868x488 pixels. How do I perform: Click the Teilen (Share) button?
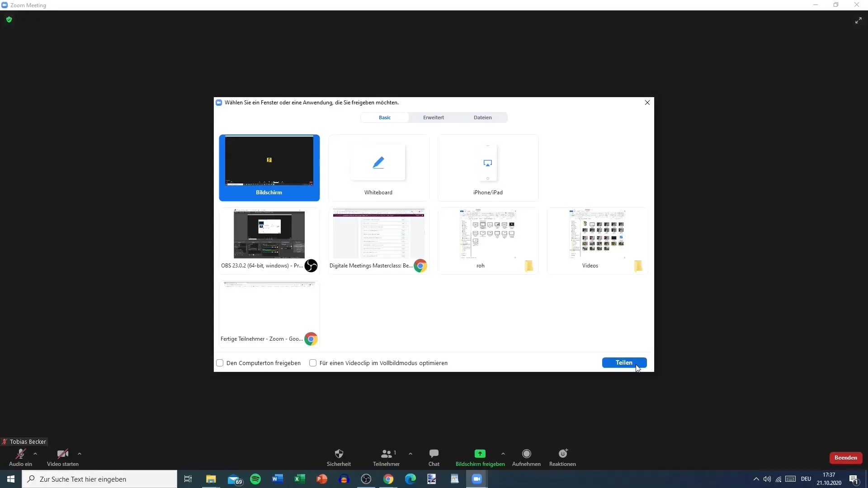623,362
